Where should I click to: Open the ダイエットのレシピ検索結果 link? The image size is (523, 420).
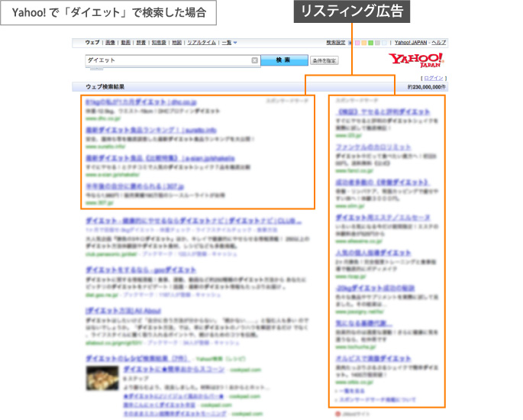click(137, 359)
